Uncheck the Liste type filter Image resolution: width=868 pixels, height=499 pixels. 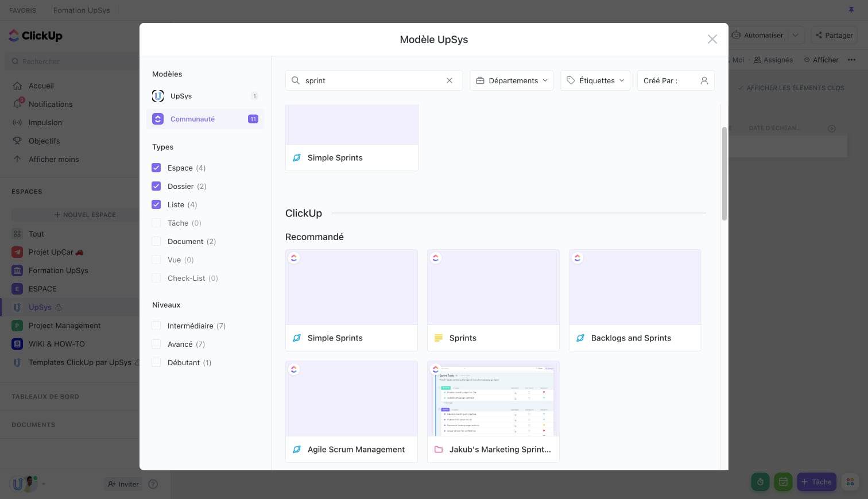[x=156, y=204]
